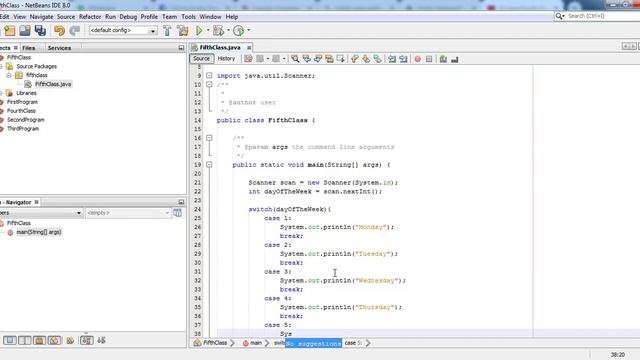This screenshot has height=360, width=640.
Task: Switch to the Services tab
Action: (x=59, y=48)
